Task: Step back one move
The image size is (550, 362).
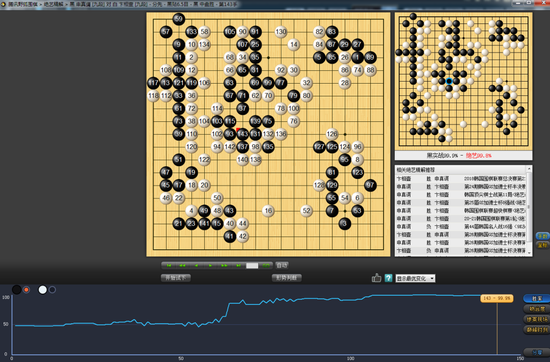Action: 196,266
